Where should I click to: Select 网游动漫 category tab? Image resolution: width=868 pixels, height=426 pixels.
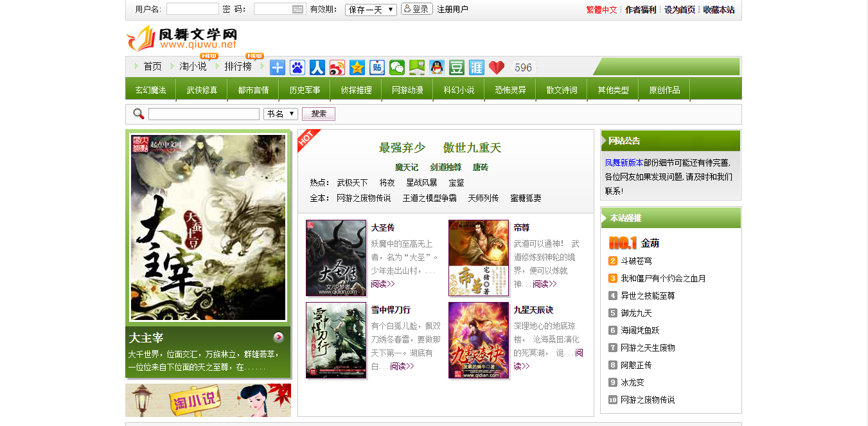pyautogui.click(x=407, y=90)
